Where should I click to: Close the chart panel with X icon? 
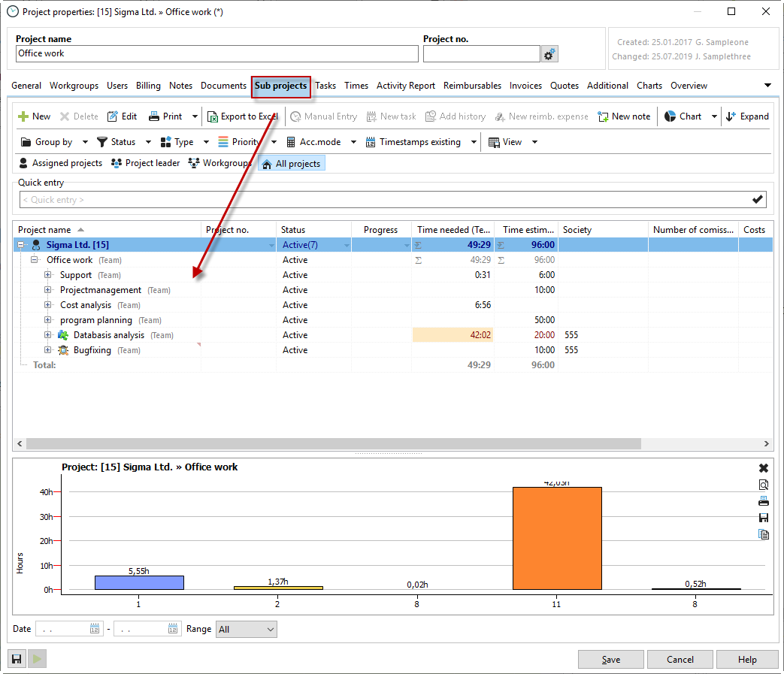[x=764, y=468]
